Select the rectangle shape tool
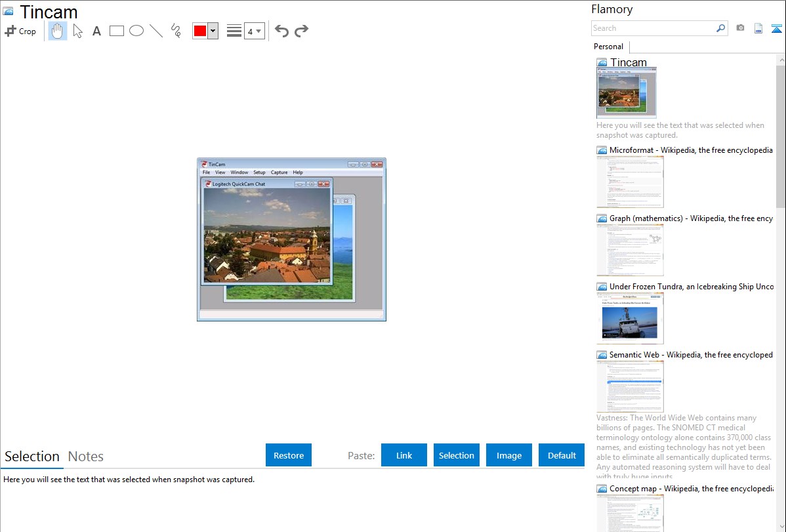Viewport: 786px width, 532px height. [116, 31]
